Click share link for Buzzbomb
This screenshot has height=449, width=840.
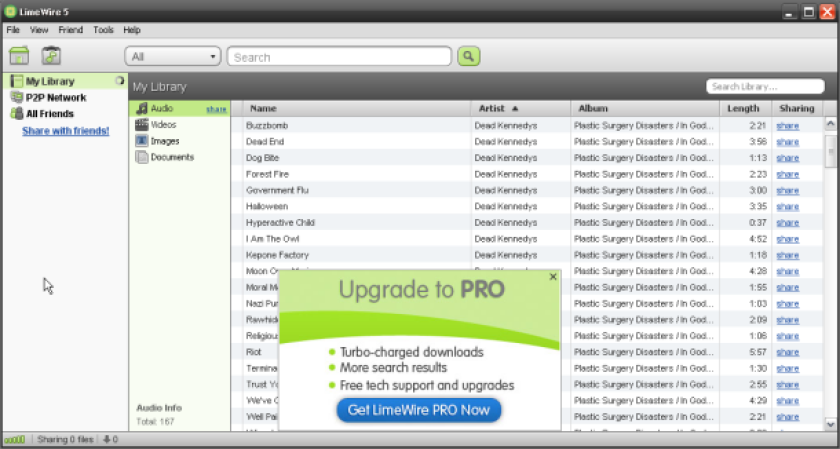coord(788,126)
